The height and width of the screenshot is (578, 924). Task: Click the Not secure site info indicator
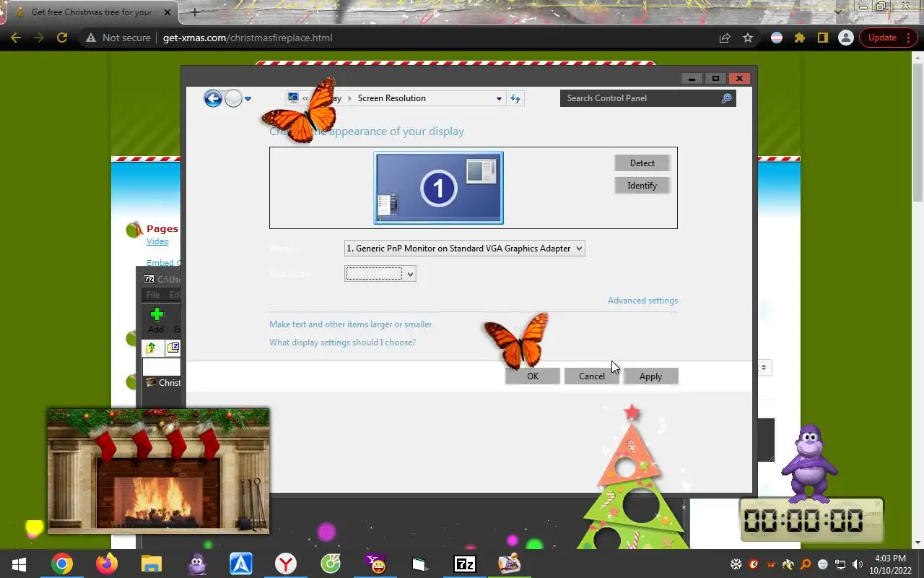pos(118,38)
